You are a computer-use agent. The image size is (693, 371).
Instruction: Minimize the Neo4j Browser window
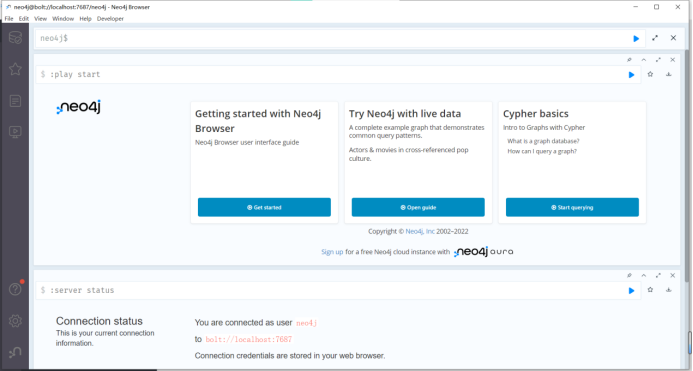636,7
